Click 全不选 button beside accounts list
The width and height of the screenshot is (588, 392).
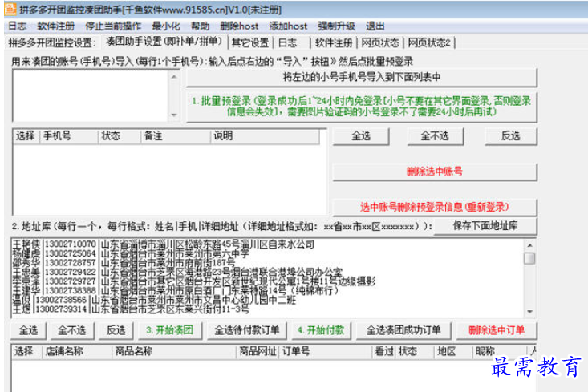click(435, 136)
